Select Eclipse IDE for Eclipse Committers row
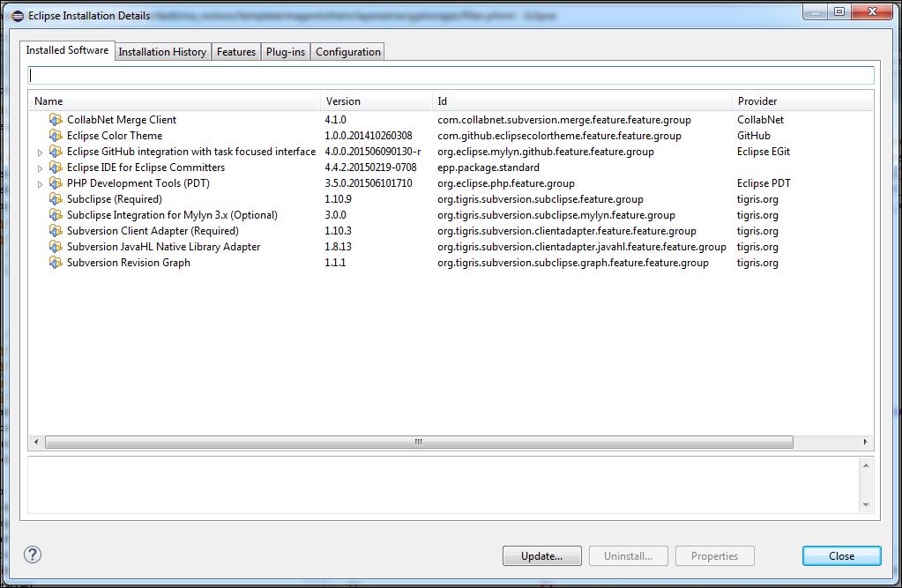Viewport: 902px width, 588px height. (x=451, y=167)
